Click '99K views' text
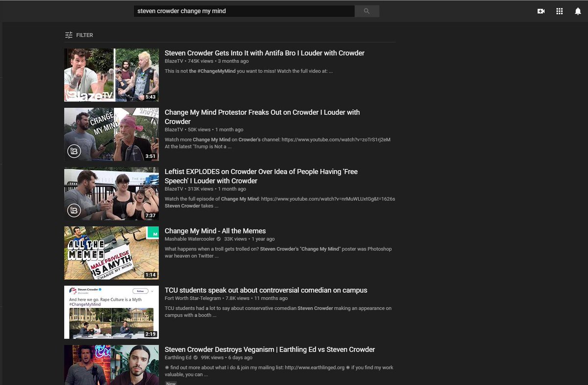The image size is (588, 385). tap(212, 358)
